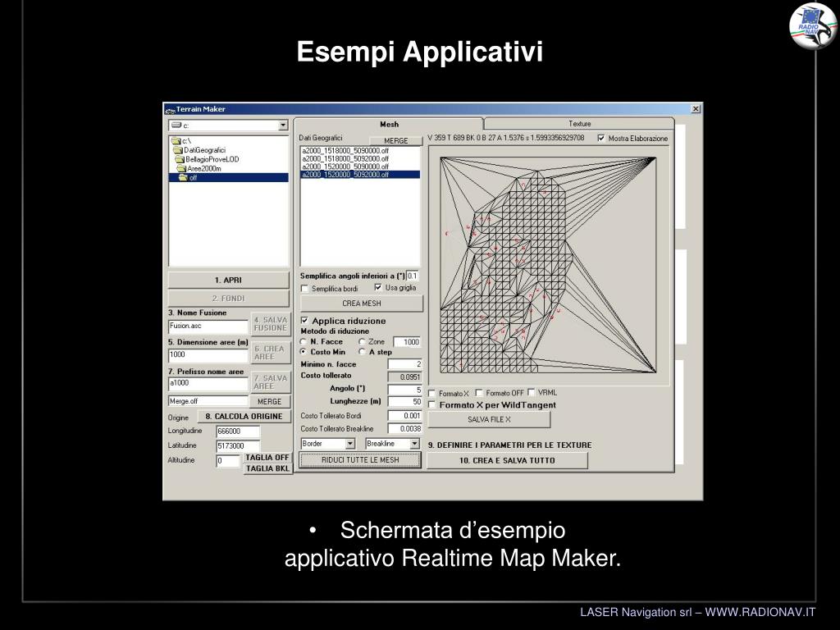
Task: Click the mesh preview canvas
Action: [x=548, y=265]
